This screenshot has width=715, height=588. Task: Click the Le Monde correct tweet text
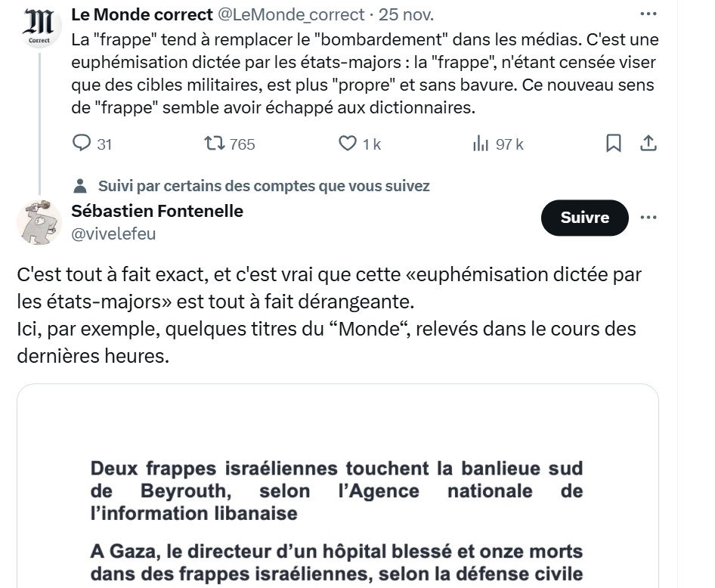[x=363, y=73]
